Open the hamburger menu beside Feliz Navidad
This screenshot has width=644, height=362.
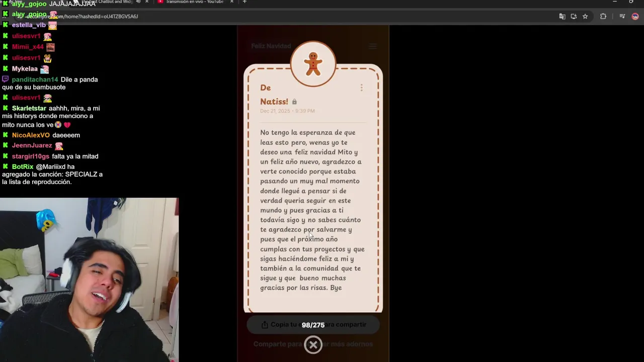(372, 46)
